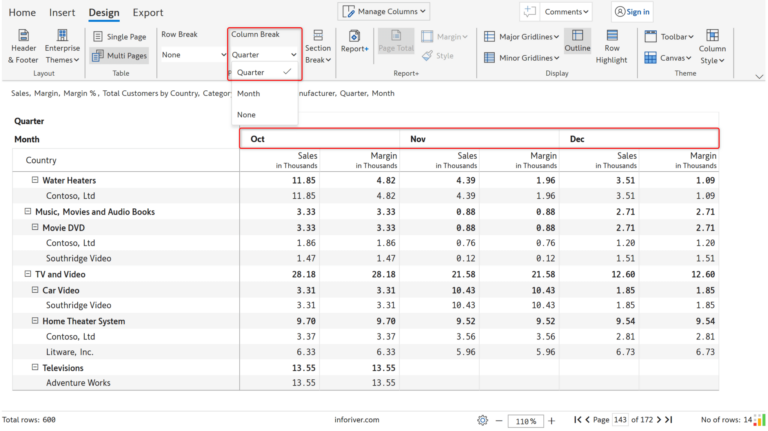
Task: Collapse the TV and Video row
Action: pyautogui.click(x=27, y=274)
